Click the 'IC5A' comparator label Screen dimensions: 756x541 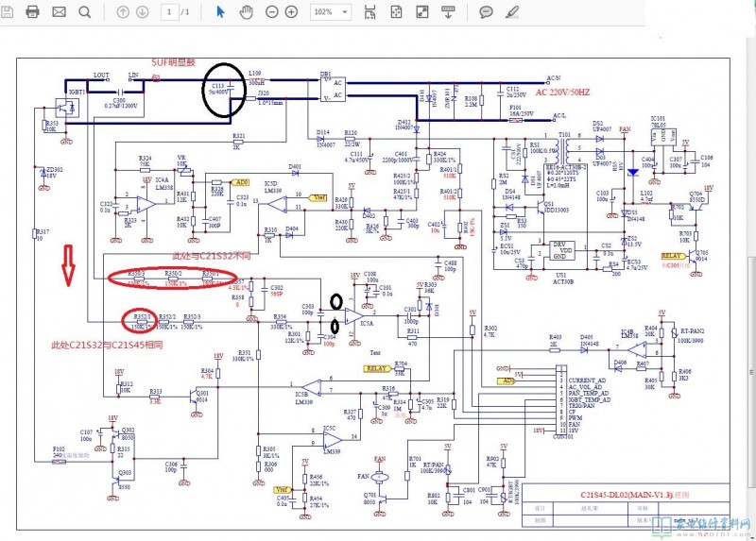point(367,323)
